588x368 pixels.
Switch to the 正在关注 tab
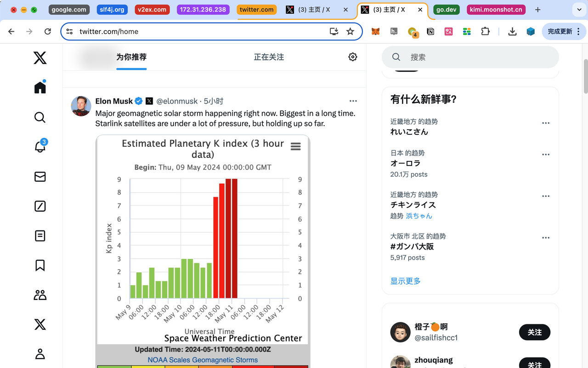(269, 57)
